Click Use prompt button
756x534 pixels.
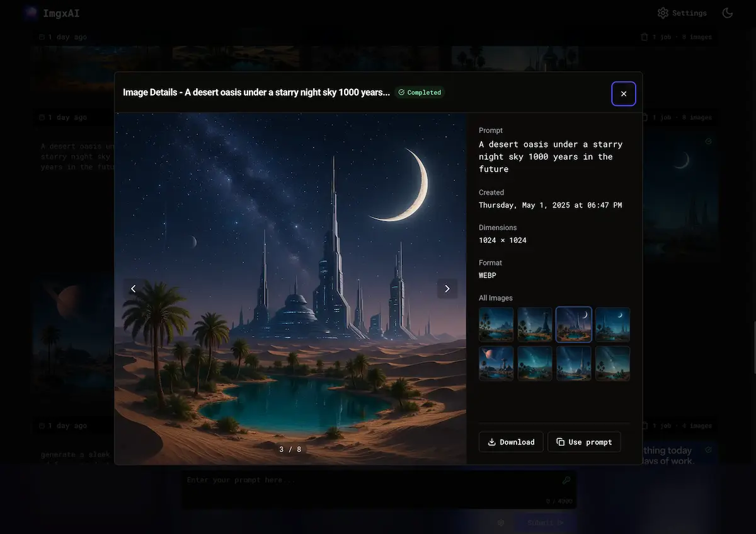584,442
